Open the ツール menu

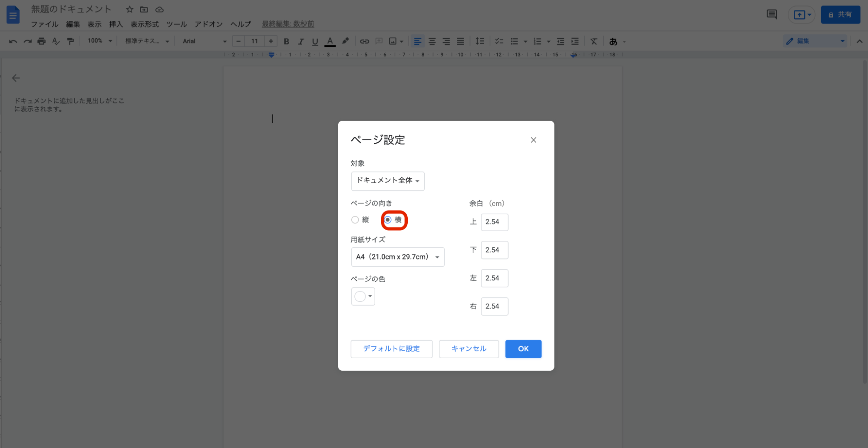click(177, 24)
